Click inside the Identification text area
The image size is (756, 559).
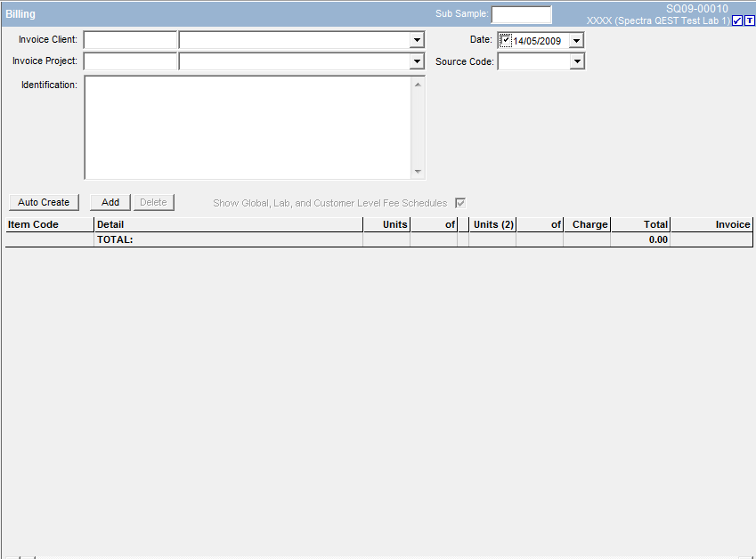[248, 127]
